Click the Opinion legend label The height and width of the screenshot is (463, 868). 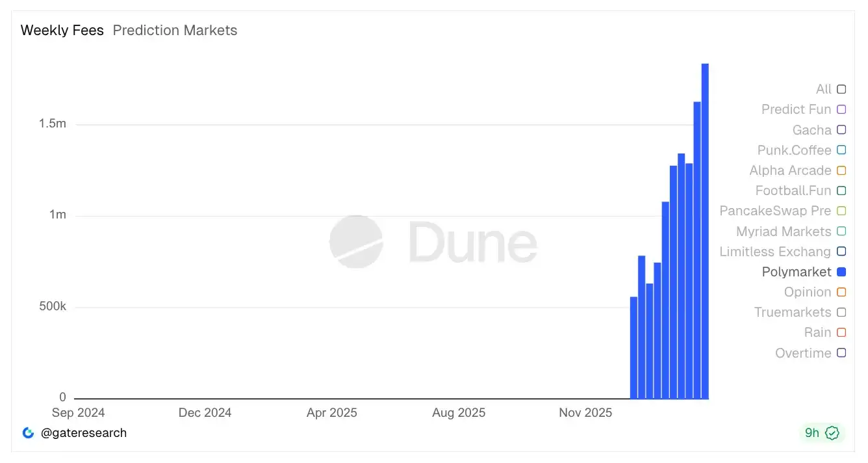(807, 293)
